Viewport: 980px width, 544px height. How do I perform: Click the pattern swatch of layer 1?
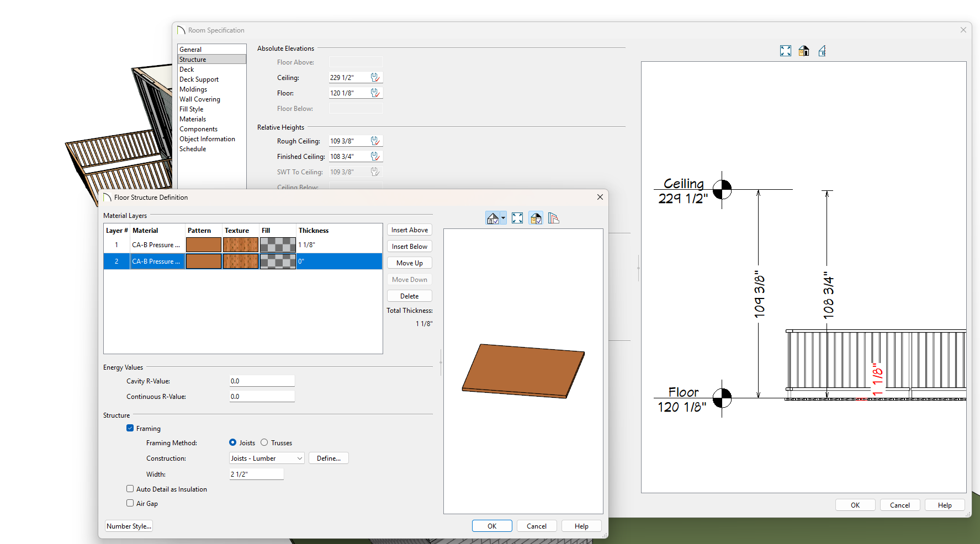pos(203,245)
